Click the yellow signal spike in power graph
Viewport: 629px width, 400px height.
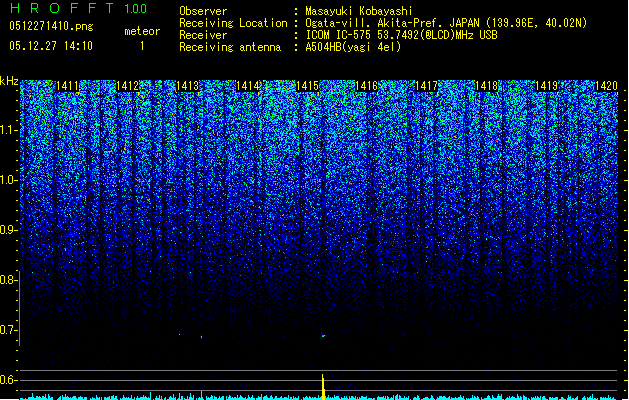pyautogui.click(x=323, y=387)
